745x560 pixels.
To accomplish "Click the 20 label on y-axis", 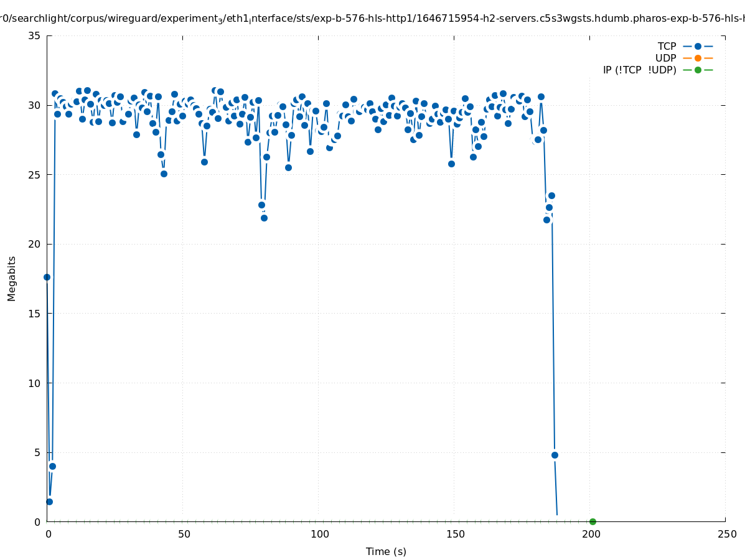I will (34, 244).
